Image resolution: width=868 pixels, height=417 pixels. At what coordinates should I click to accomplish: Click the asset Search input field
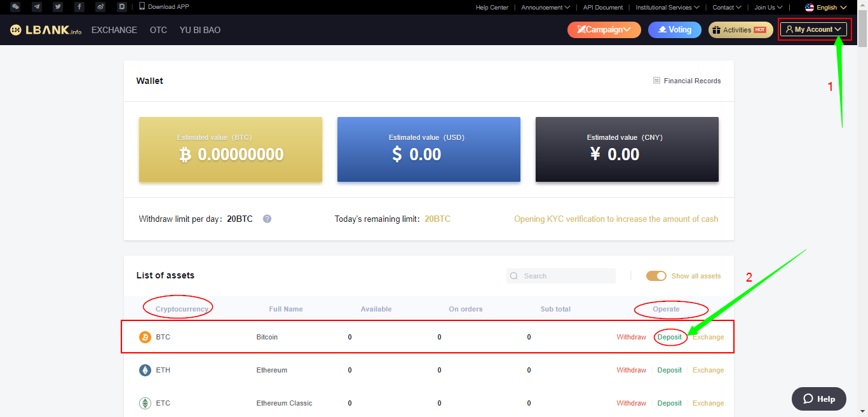pyautogui.click(x=561, y=276)
